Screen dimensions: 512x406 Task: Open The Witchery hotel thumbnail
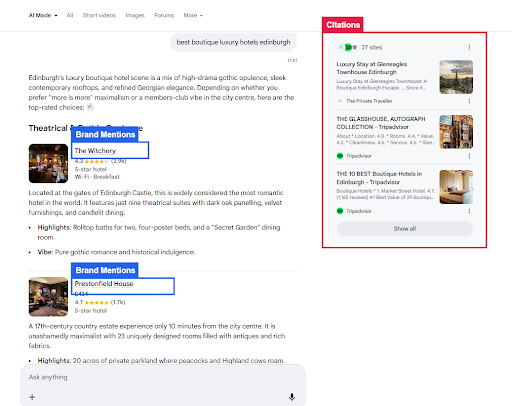(48, 163)
